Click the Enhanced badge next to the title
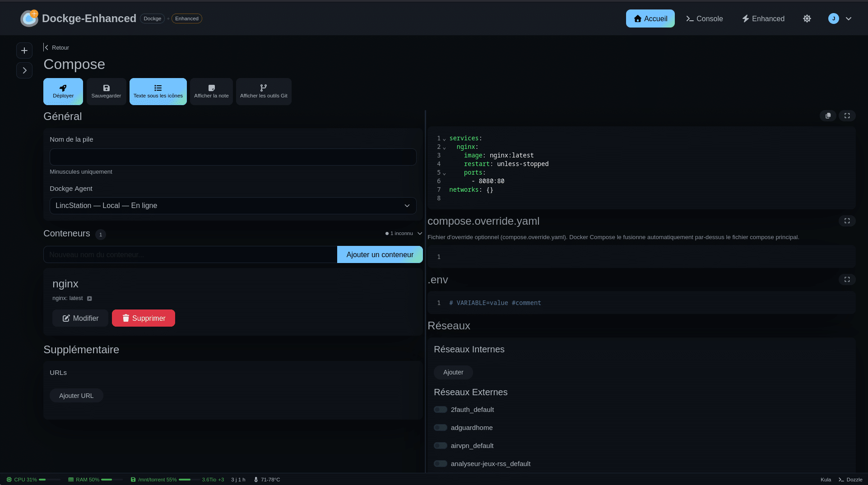 coord(187,18)
